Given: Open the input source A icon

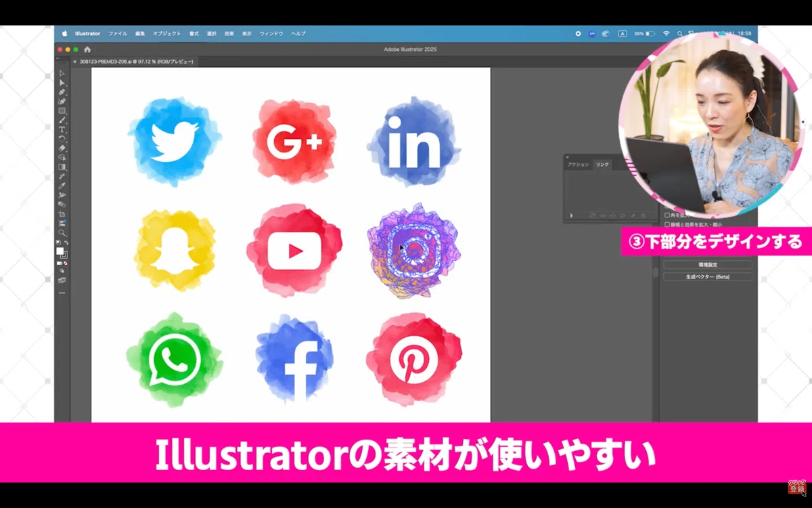Looking at the screenshot, I should [x=622, y=33].
